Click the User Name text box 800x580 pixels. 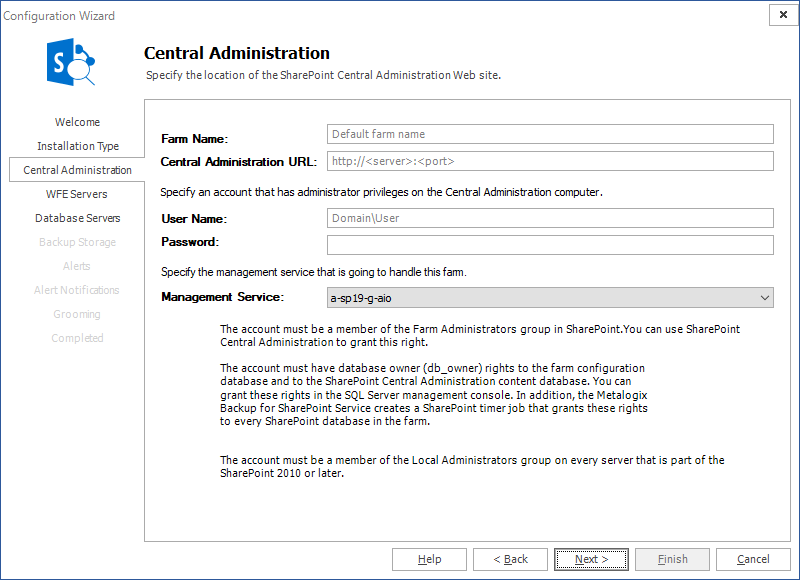(550, 218)
